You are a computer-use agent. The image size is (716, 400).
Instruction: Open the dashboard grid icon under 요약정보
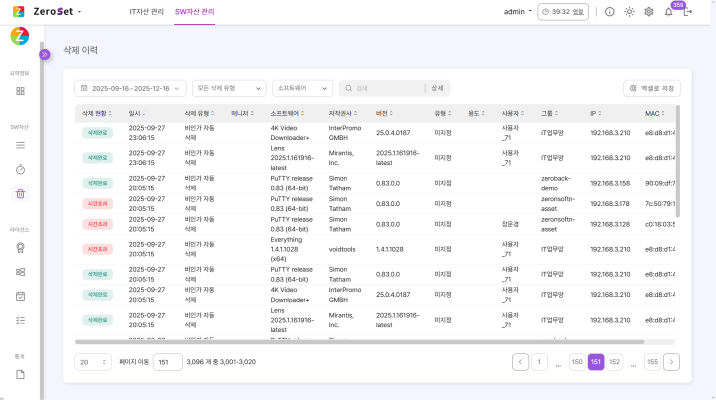click(20, 91)
